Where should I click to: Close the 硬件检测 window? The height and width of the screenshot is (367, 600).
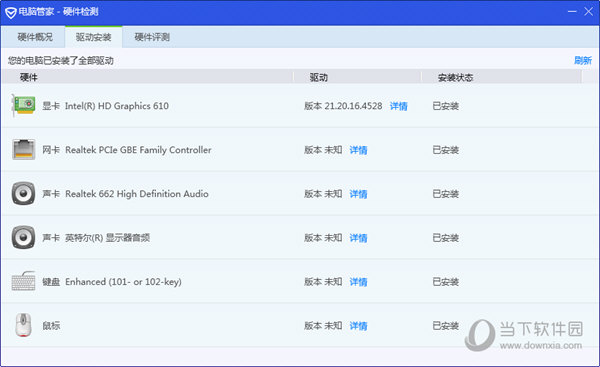(589, 12)
